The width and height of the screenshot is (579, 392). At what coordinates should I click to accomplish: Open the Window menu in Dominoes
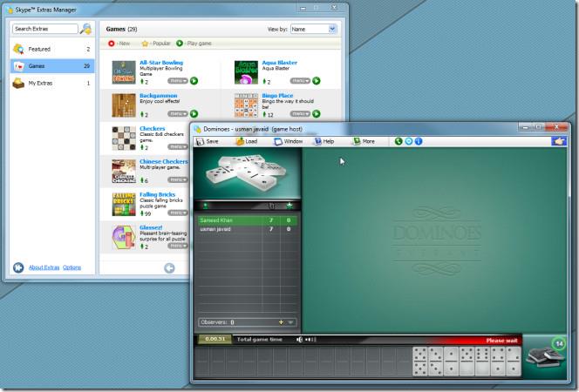click(289, 141)
